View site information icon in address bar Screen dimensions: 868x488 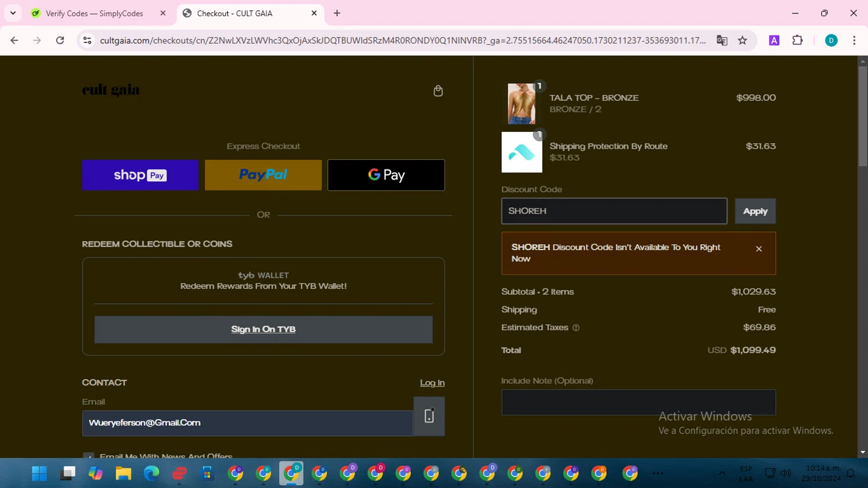click(87, 41)
